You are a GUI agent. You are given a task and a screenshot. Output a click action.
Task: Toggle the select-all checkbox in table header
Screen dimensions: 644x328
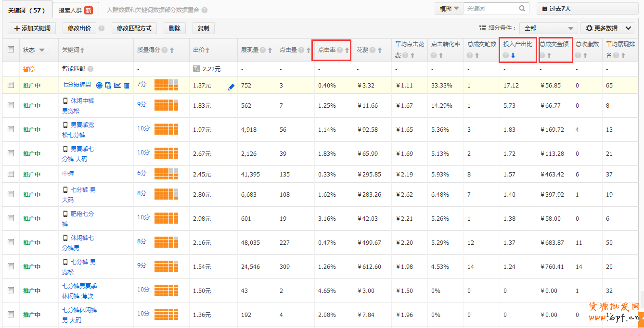(11, 50)
